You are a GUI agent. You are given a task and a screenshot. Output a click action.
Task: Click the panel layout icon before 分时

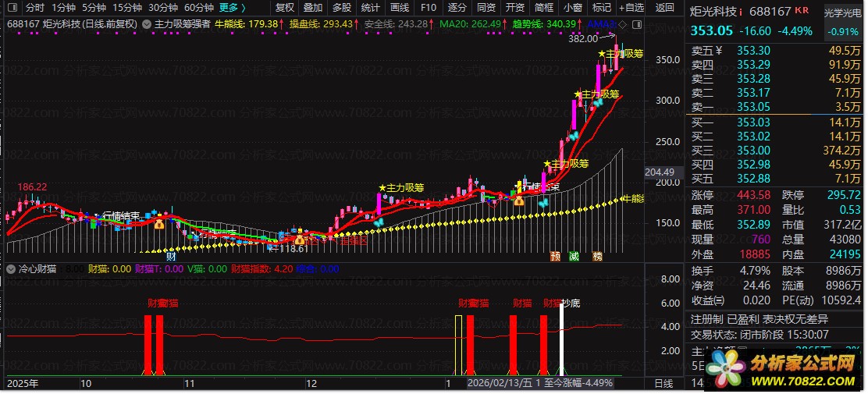pos(12,8)
